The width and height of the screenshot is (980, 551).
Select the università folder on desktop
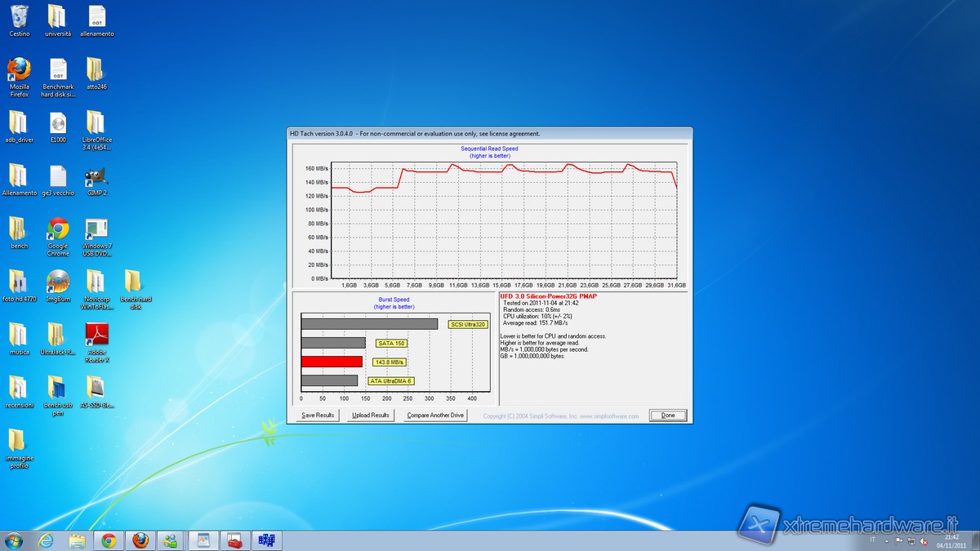pos(57,18)
